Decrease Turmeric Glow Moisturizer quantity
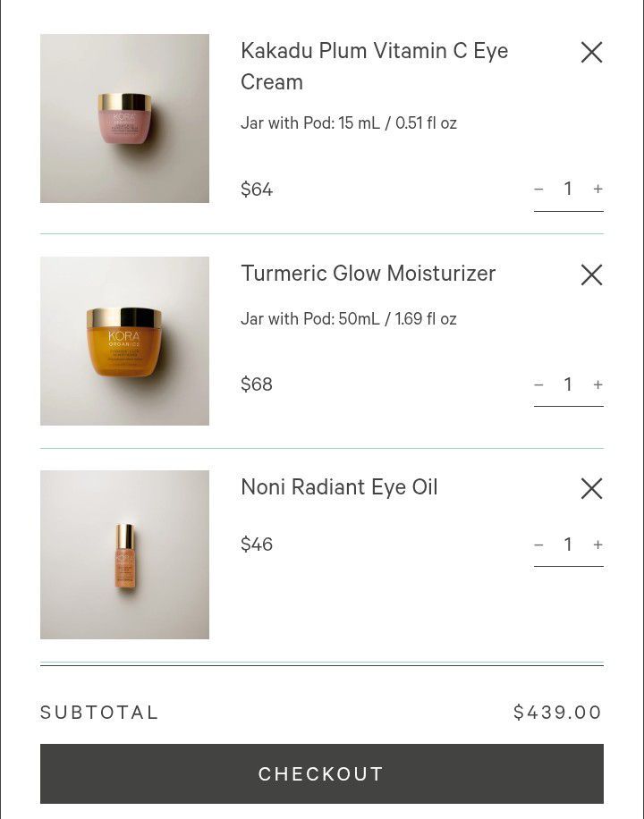This screenshot has width=644, height=819. tap(539, 385)
